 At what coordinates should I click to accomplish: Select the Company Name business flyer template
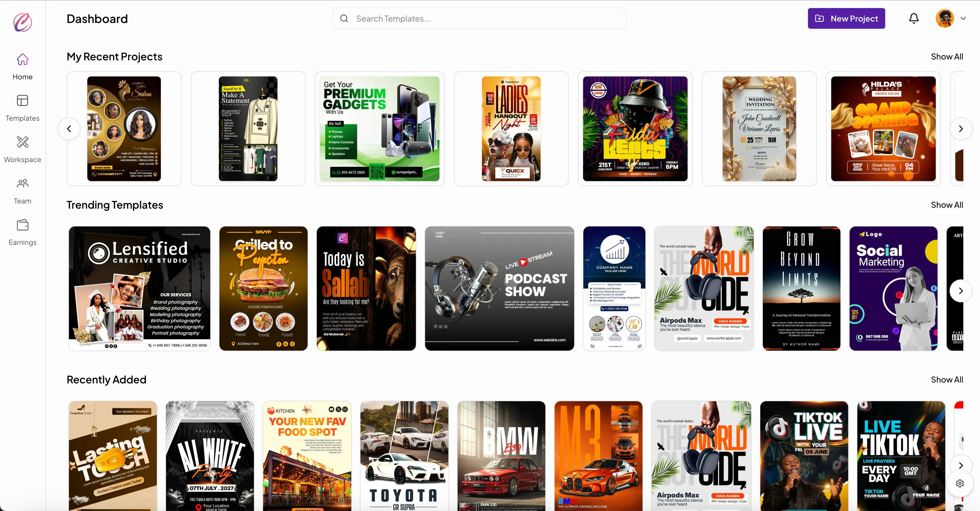click(614, 288)
